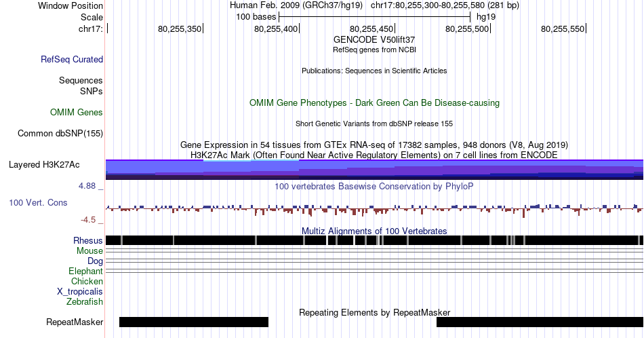Click the chr17:80,255,300-80,255,580 position text
Screen dimensions: 644x338
pyautogui.click(x=445, y=5)
